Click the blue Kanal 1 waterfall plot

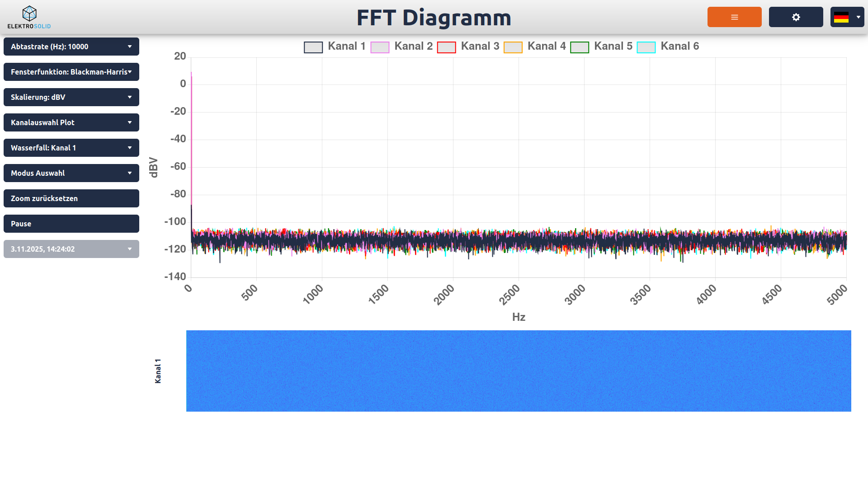pyautogui.click(x=519, y=371)
